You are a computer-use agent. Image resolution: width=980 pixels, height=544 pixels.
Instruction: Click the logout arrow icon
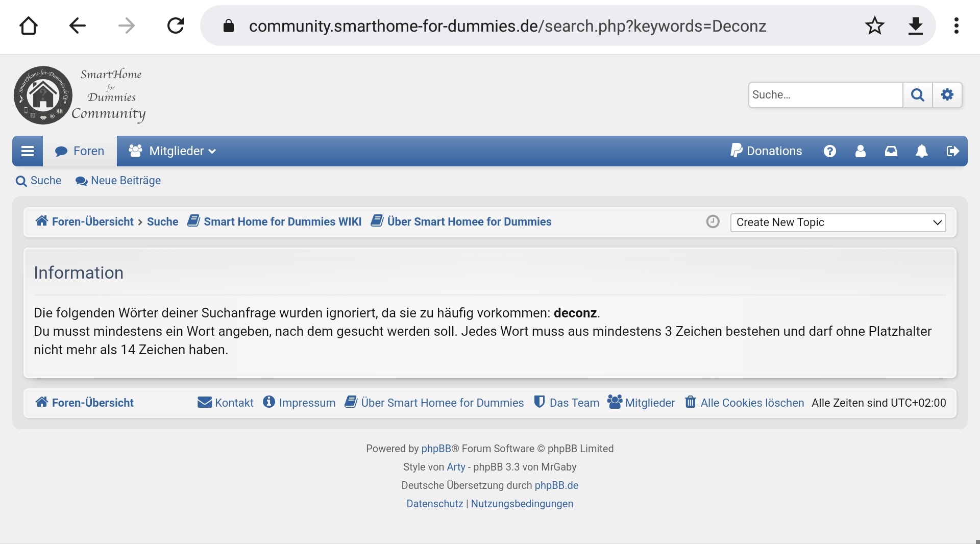click(x=952, y=151)
